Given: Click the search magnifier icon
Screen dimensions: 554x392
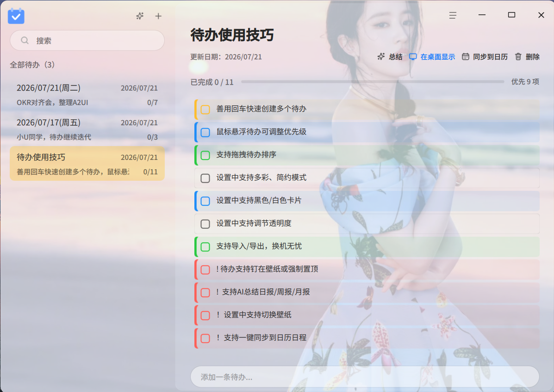Looking at the screenshot, I should click(x=25, y=41).
